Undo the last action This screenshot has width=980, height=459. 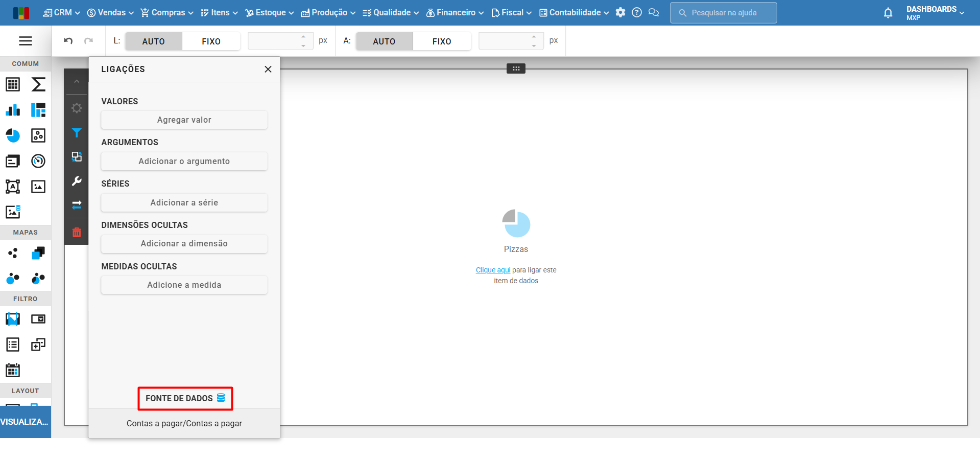tap(68, 41)
